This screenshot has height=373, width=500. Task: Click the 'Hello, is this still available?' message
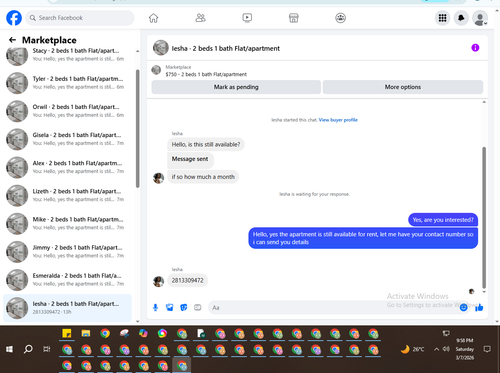point(206,144)
